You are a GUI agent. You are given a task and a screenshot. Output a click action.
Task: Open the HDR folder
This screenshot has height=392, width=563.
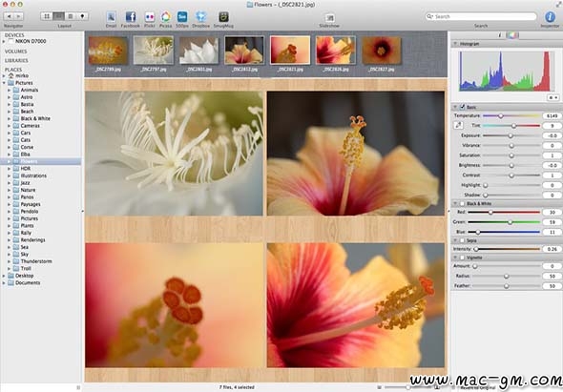pyautogui.click(x=25, y=169)
